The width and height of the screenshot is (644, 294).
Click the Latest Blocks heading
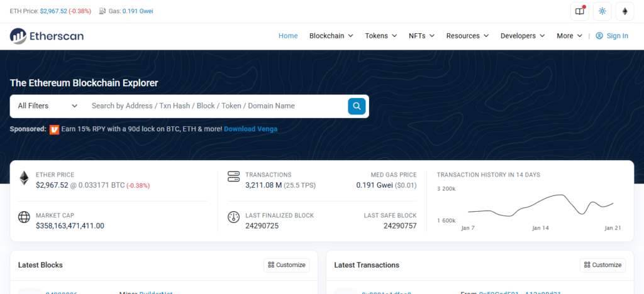click(40, 265)
